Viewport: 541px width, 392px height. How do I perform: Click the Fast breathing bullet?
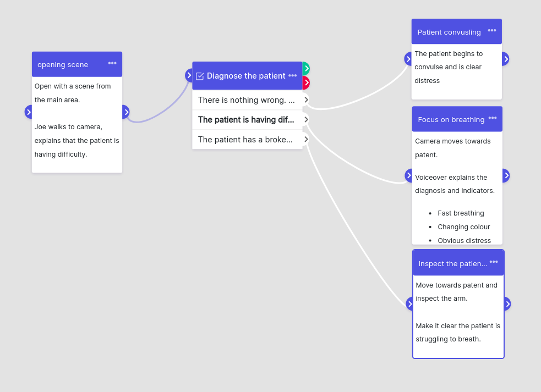pyautogui.click(x=461, y=213)
